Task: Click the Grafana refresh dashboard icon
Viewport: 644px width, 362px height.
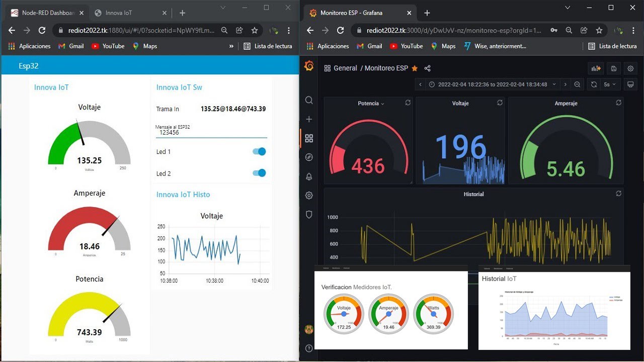Action: coord(594,84)
